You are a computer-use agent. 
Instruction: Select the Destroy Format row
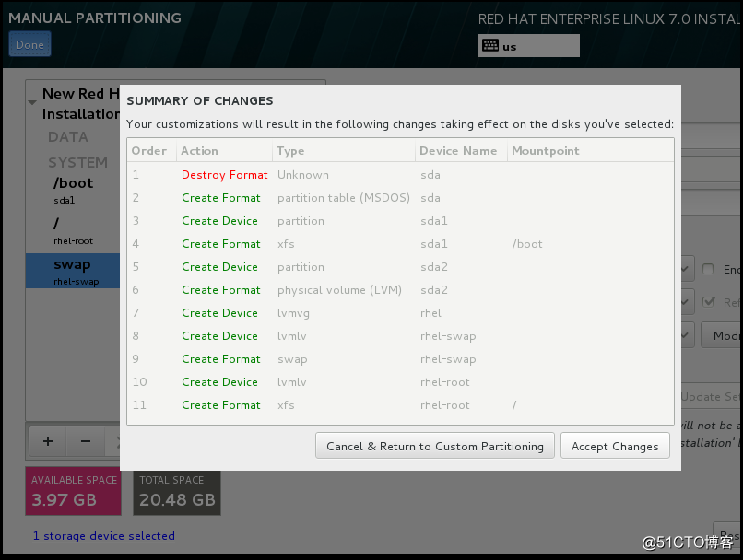(400, 175)
